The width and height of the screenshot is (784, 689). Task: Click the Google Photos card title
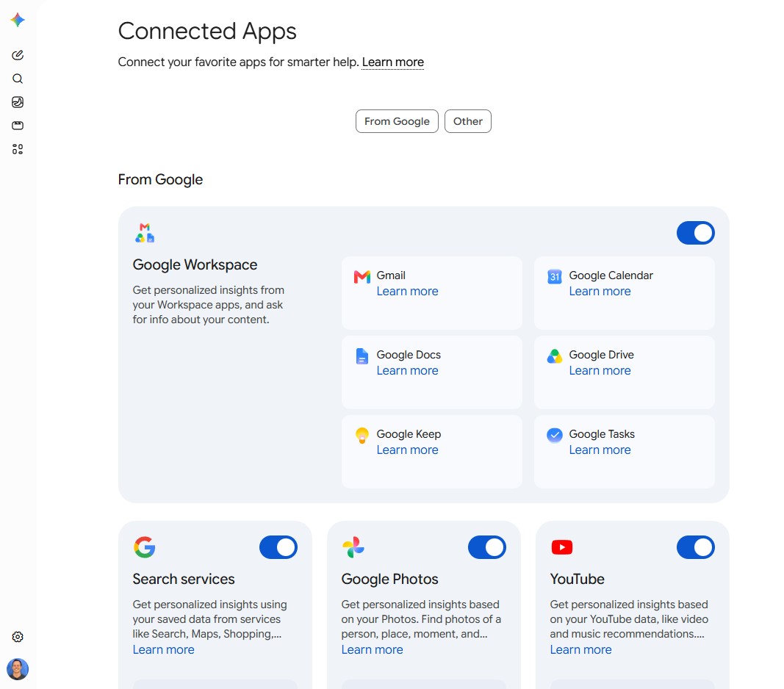click(390, 580)
